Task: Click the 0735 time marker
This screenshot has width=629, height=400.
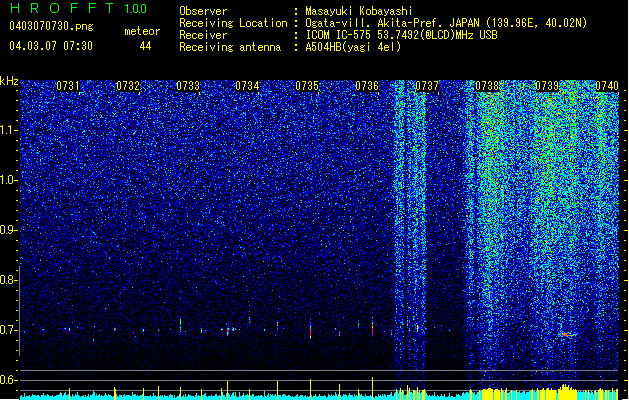Action: [307, 86]
